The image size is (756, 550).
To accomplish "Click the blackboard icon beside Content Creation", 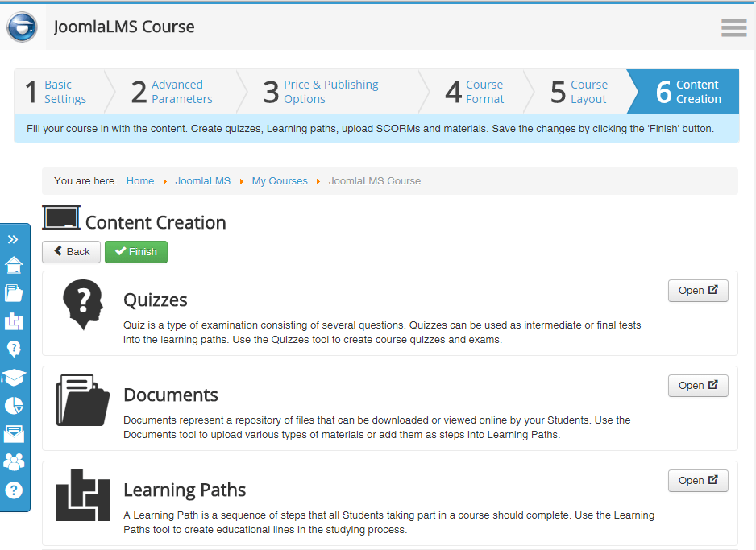I will [x=61, y=217].
